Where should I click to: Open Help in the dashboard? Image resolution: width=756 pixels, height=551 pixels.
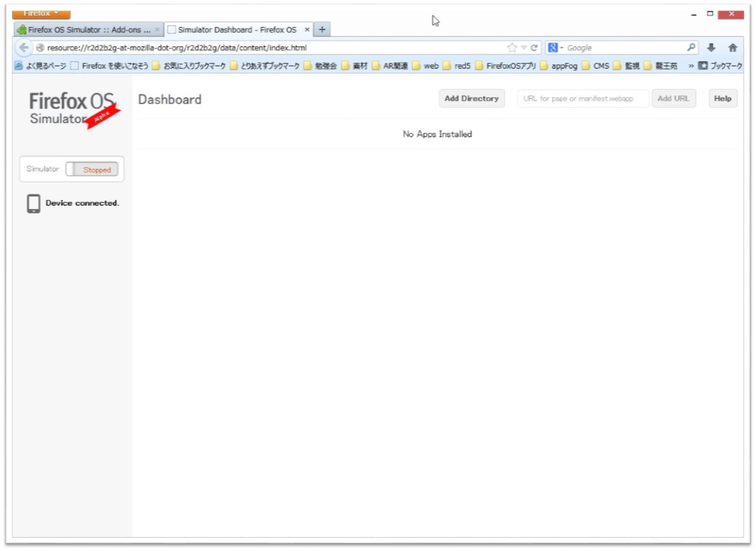click(722, 99)
